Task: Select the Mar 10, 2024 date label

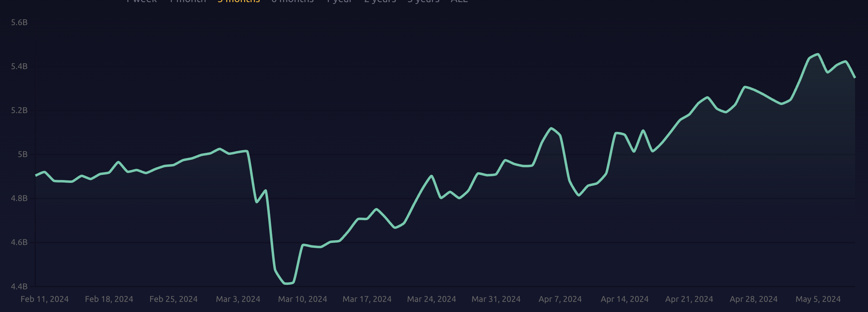Action: [x=303, y=299]
